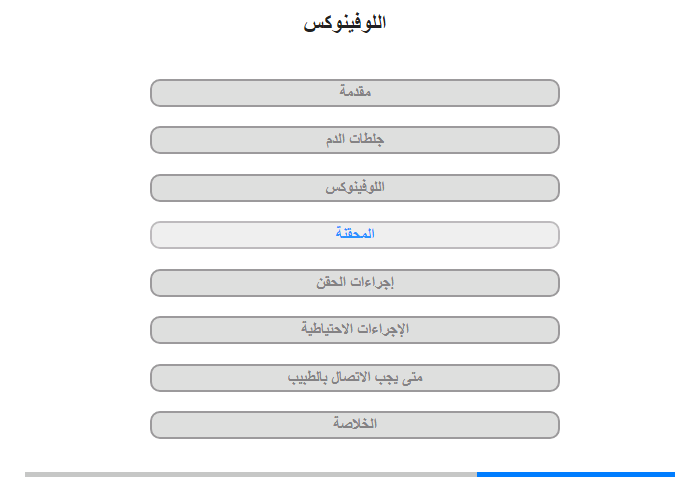Pick the syringe topic shown in blue text

pos(355,234)
